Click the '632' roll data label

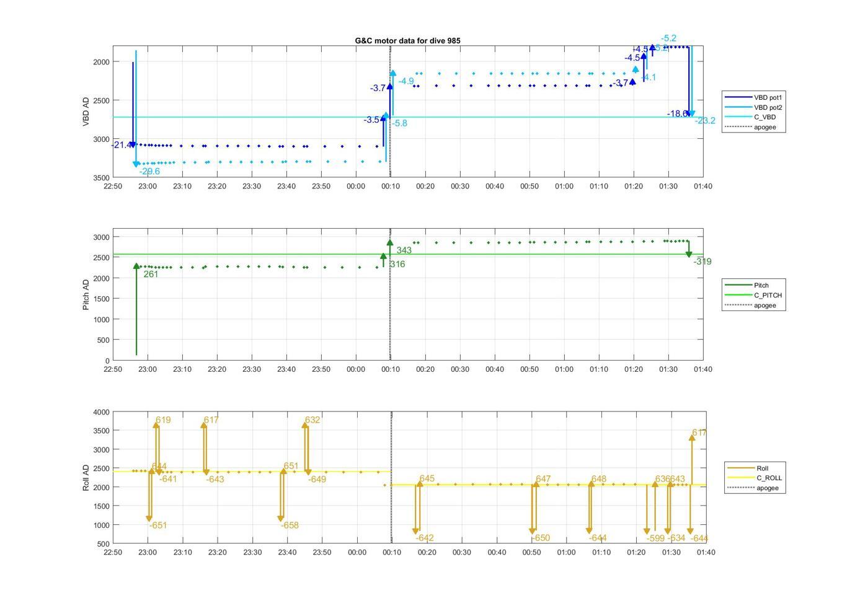coord(312,420)
